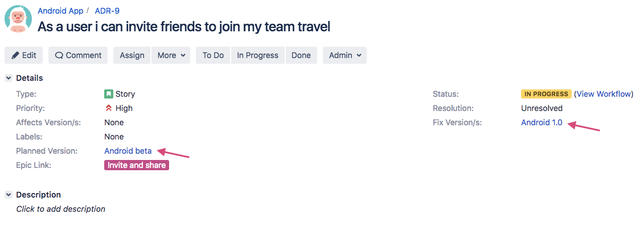Open the Android 1.0 fix version

click(x=542, y=122)
